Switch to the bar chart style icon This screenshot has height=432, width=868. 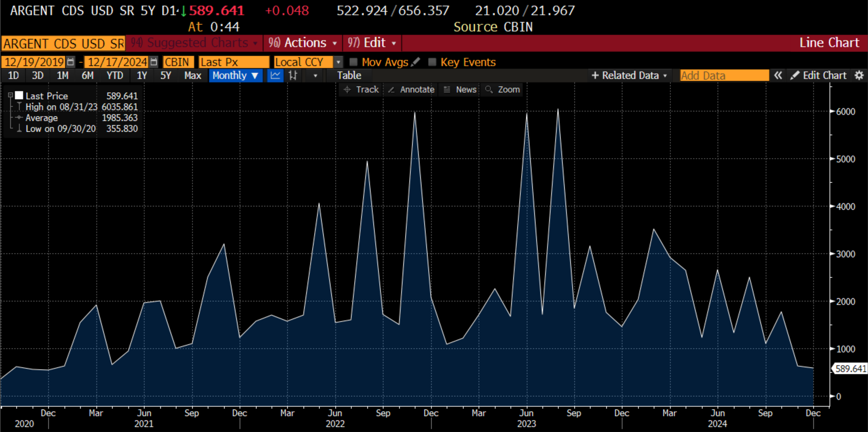(x=293, y=76)
